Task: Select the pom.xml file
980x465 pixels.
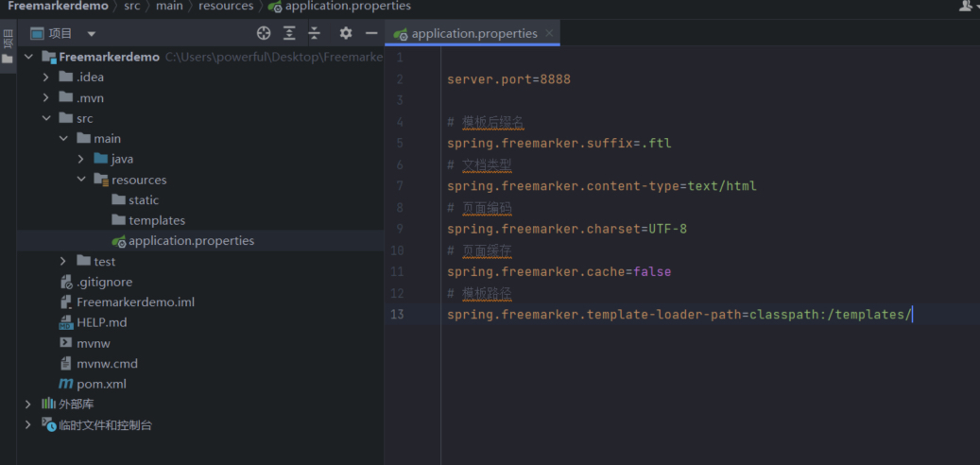Action: 101,384
